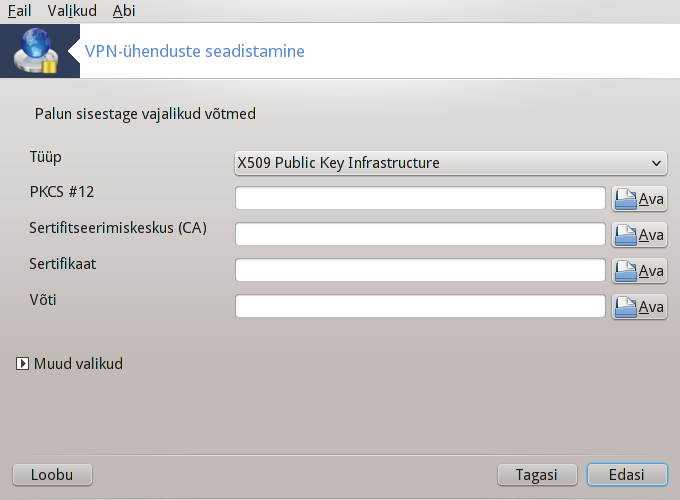
Task: Click the Muud valikud label text
Action: tap(78, 363)
